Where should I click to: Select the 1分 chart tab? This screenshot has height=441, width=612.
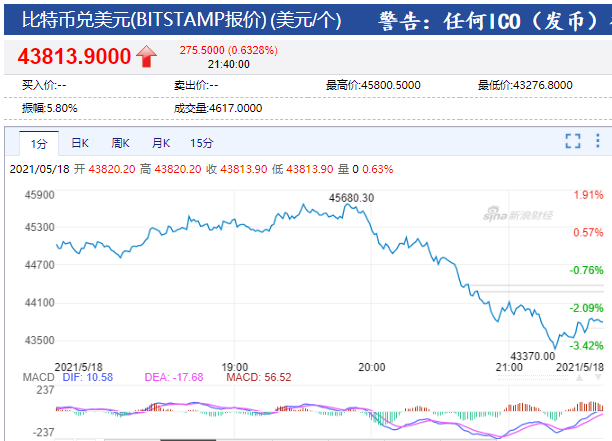(38, 143)
